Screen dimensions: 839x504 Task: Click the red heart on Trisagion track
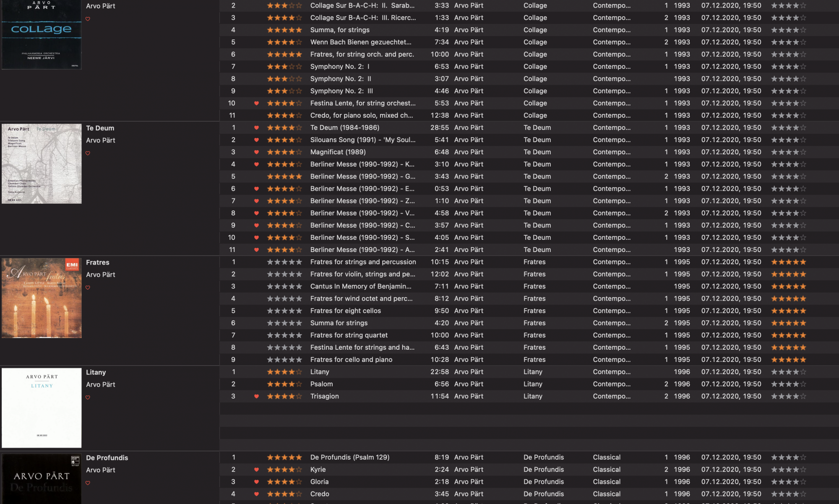click(x=256, y=396)
